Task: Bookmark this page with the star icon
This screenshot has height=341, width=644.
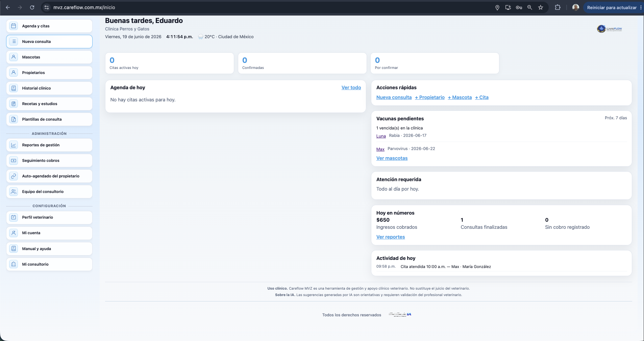Action: click(x=541, y=7)
